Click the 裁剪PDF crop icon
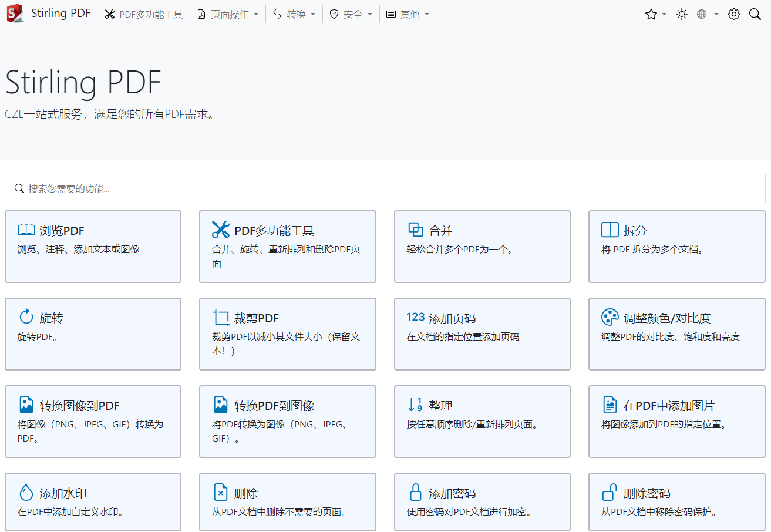 [x=221, y=318]
